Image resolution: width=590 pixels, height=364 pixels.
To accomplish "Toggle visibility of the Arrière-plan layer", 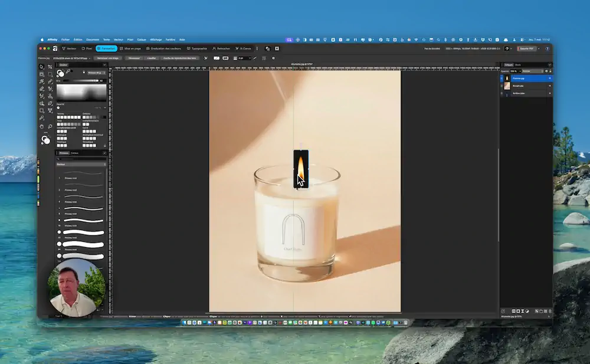I will [550, 93].
